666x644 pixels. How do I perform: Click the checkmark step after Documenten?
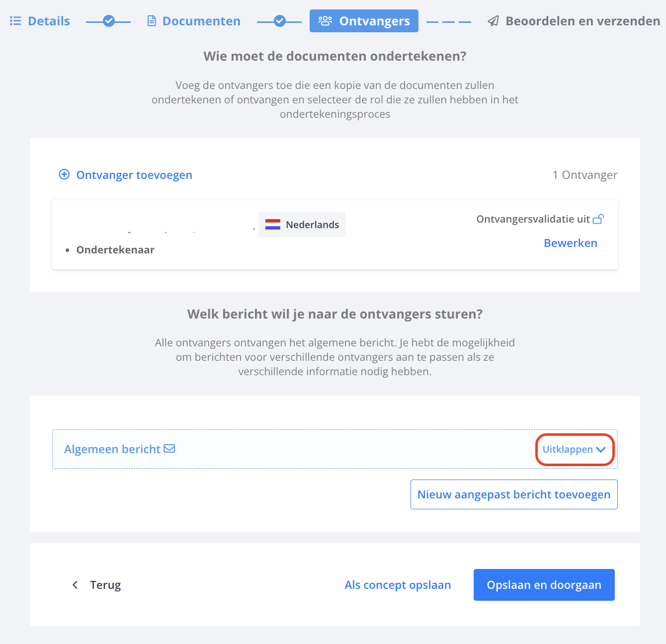279,21
